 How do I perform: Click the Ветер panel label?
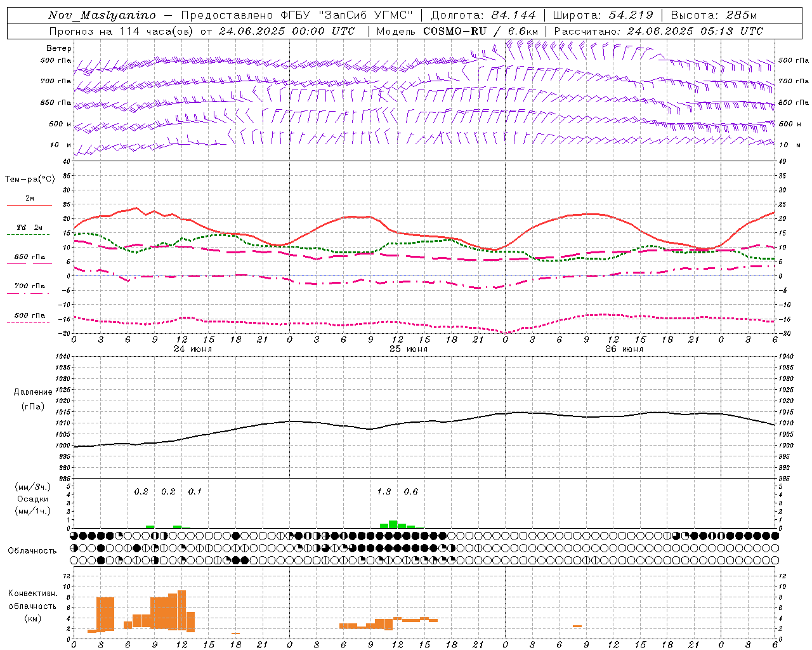click(x=59, y=48)
